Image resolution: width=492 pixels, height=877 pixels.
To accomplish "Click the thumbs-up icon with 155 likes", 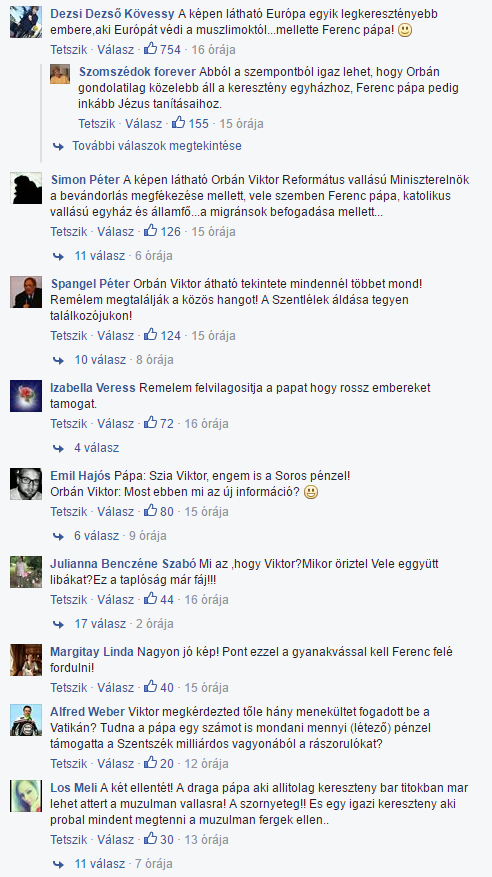I will [x=178, y=123].
